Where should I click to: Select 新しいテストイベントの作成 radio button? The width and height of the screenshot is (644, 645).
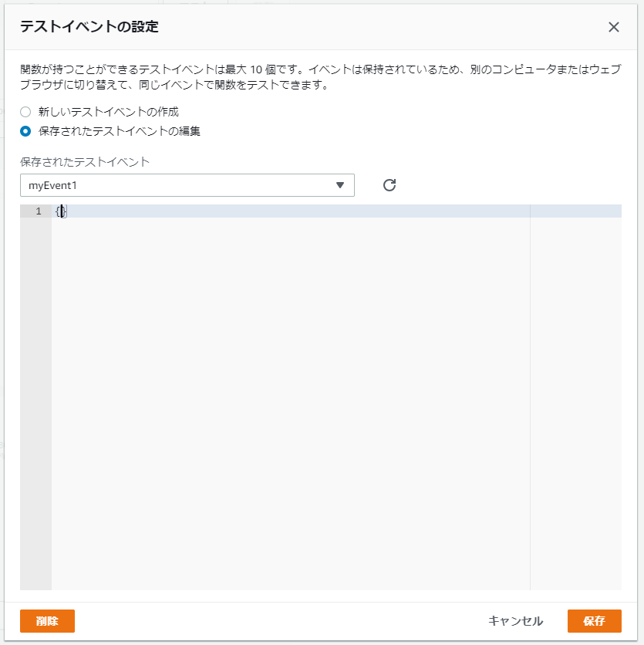point(25,112)
